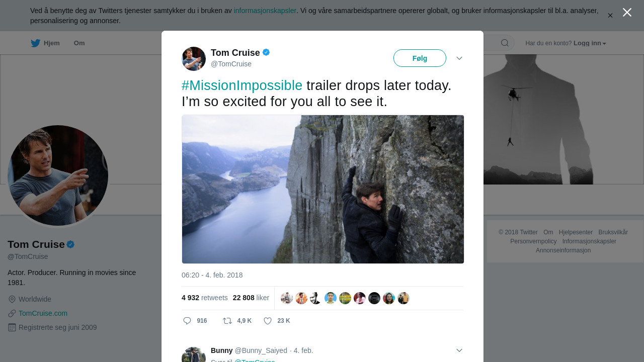644x362 pixels.
Task: Click Tom Cruise's avatar in the tweet
Action: [x=194, y=59]
